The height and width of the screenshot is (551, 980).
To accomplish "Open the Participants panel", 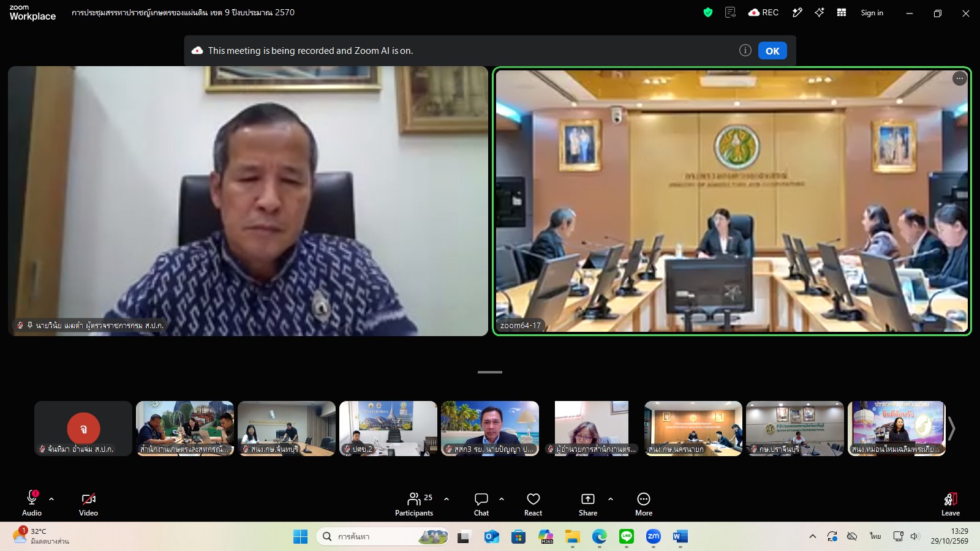I will point(414,504).
